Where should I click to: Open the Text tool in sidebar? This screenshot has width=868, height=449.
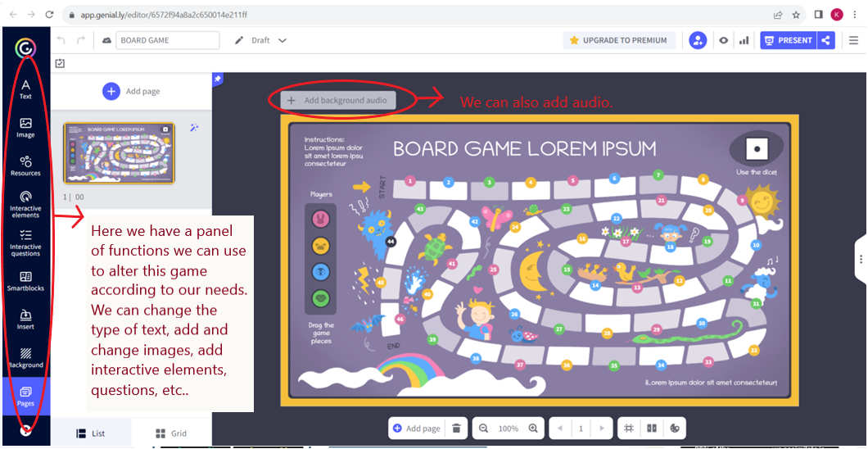[25, 88]
